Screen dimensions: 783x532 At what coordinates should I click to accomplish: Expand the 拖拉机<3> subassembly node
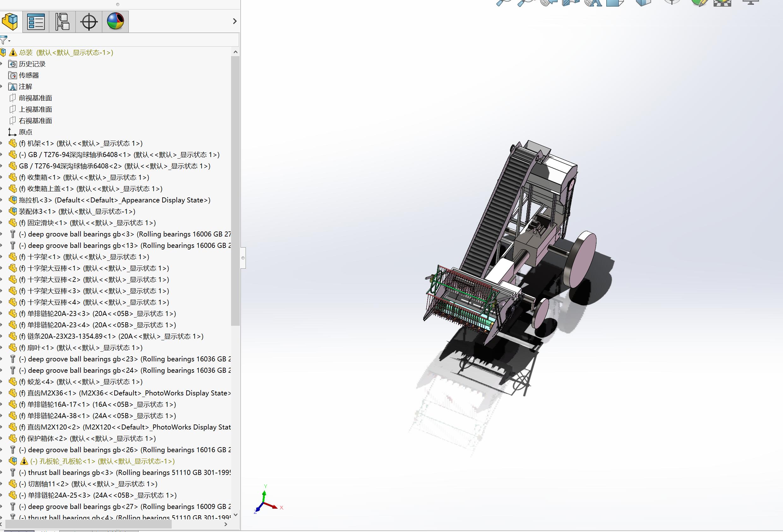[2, 200]
